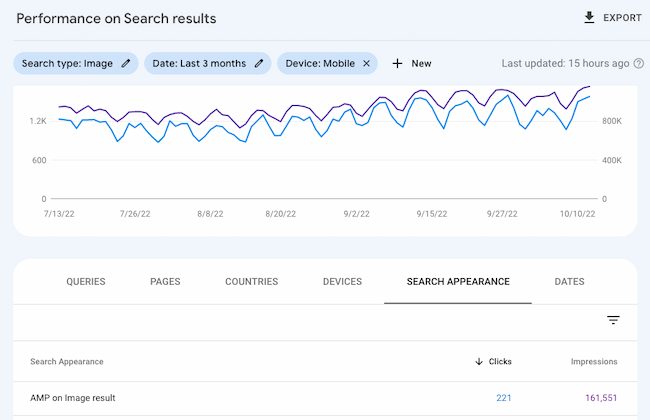This screenshot has width=650, height=420.
Task: Edit the Search type: Image filter pencil
Action: [126, 63]
